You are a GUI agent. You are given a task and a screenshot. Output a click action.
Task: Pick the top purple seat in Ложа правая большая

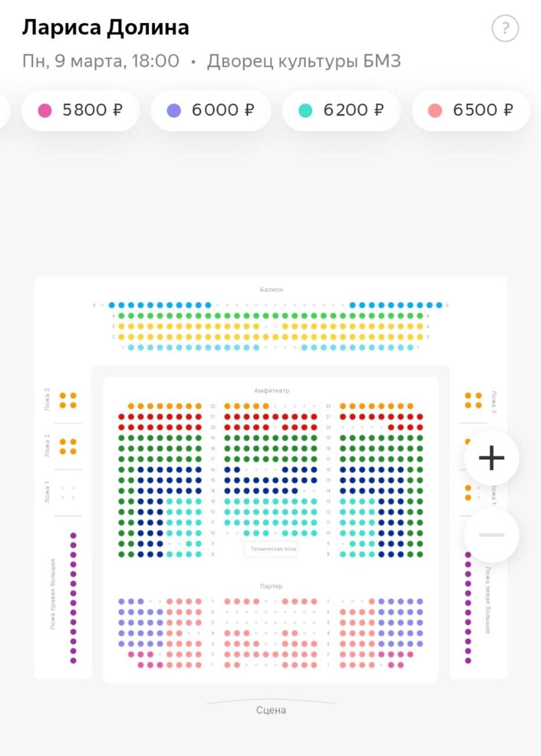(x=73, y=536)
